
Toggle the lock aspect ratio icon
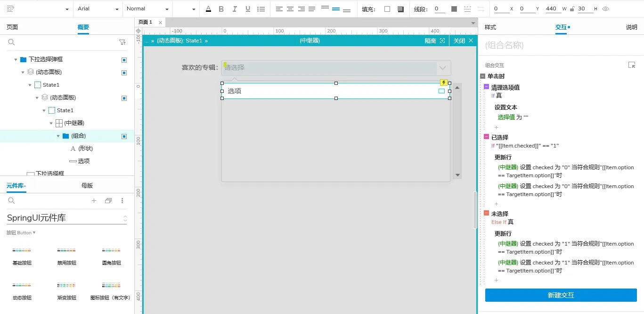[572, 9]
